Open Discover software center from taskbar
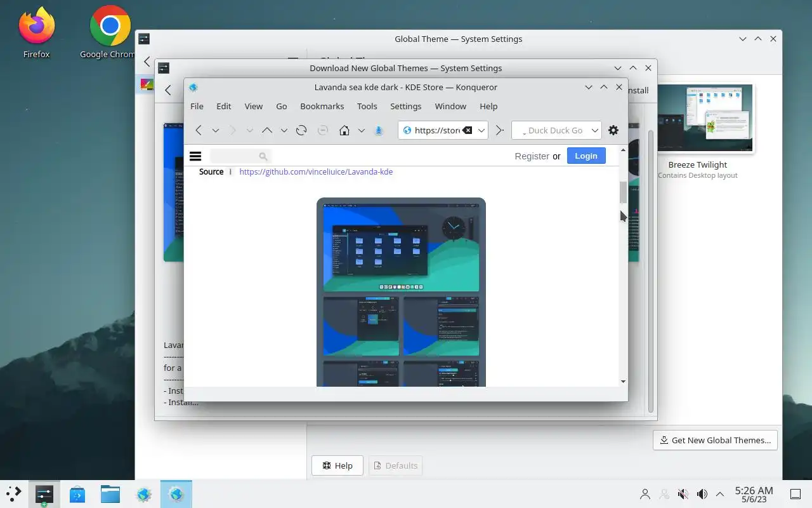 (x=77, y=494)
